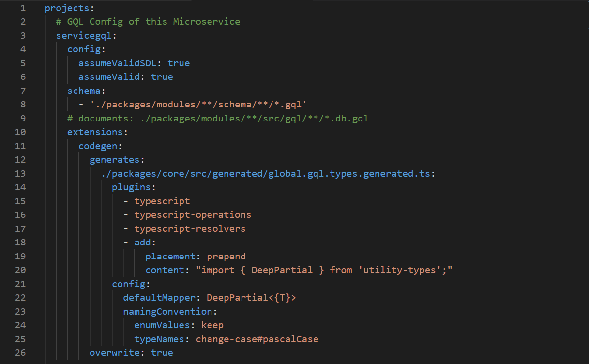Click the 'typescript-operations' plugin entry
The image size is (589, 364).
(x=193, y=215)
